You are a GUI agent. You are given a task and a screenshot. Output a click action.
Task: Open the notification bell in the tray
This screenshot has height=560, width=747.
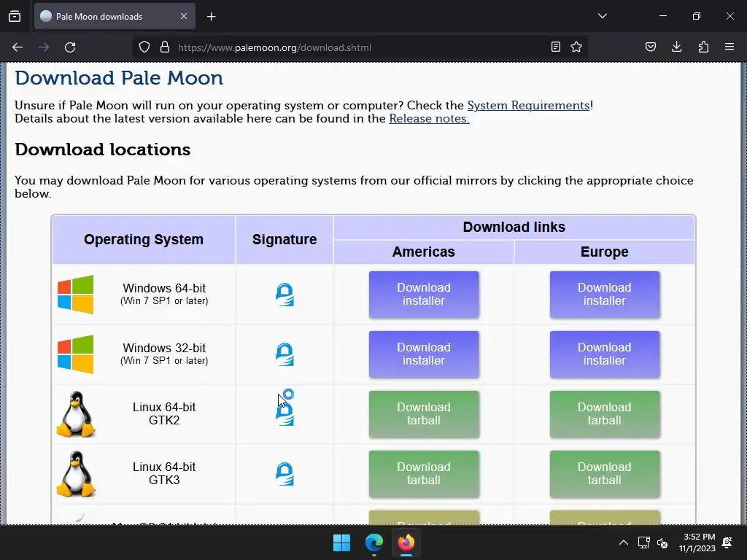(x=727, y=542)
